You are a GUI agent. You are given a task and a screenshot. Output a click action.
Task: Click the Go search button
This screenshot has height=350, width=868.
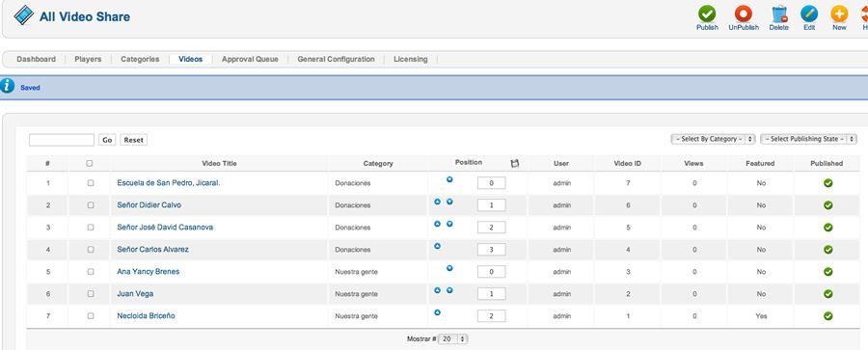107,140
